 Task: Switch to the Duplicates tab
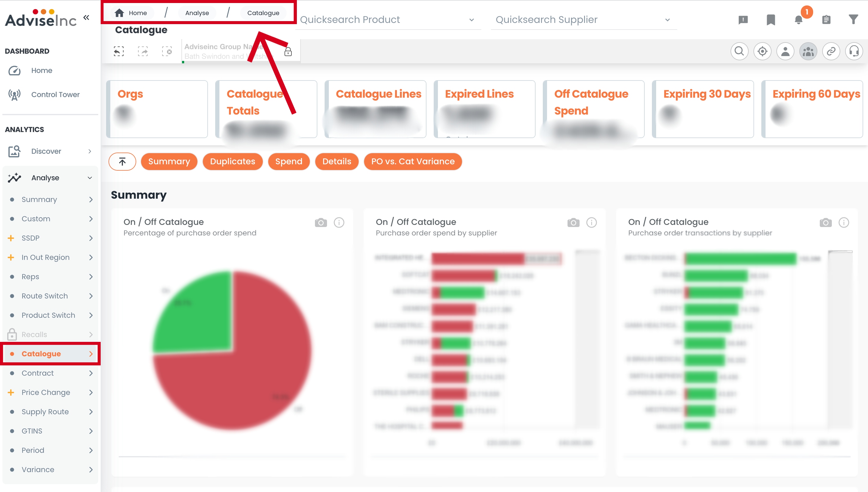(x=232, y=162)
